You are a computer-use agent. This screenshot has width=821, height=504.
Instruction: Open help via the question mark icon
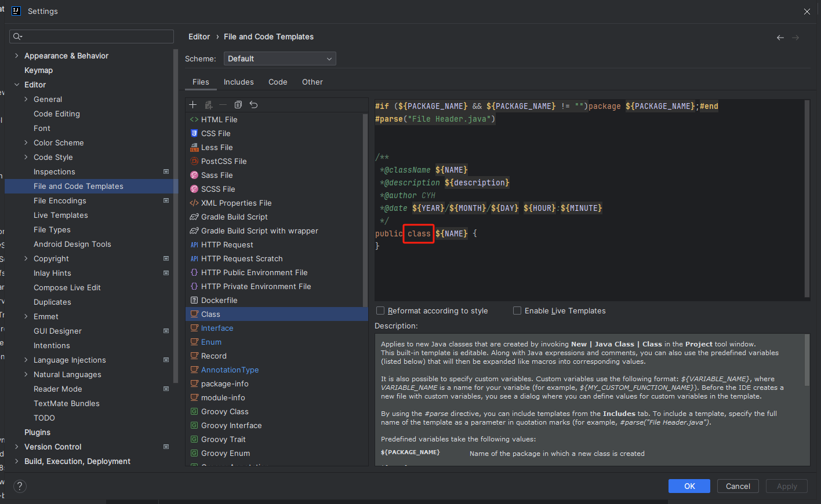(x=20, y=486)
